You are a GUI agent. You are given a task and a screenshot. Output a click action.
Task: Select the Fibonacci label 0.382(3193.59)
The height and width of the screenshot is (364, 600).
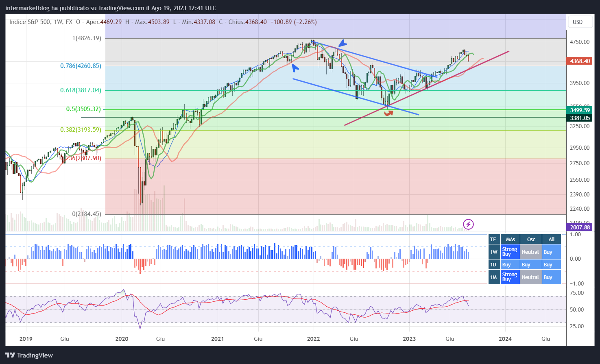pyautogui.click(x=81, y=130)
